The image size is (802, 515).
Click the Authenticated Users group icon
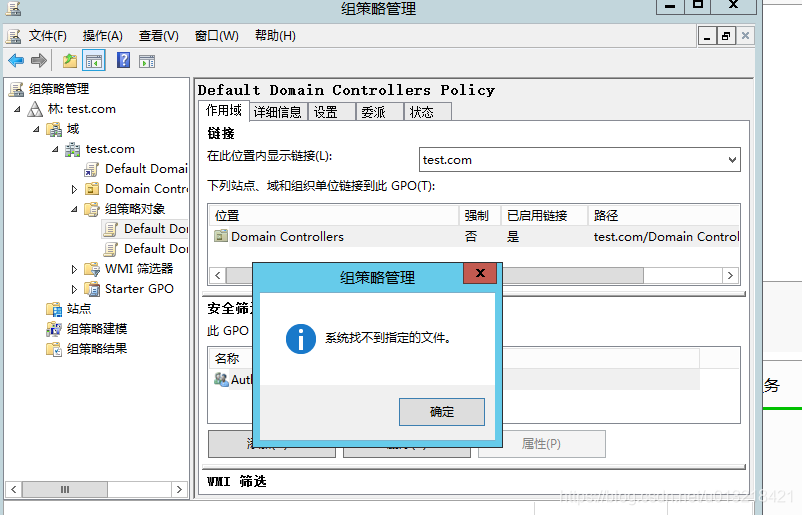tap(221, 379)
